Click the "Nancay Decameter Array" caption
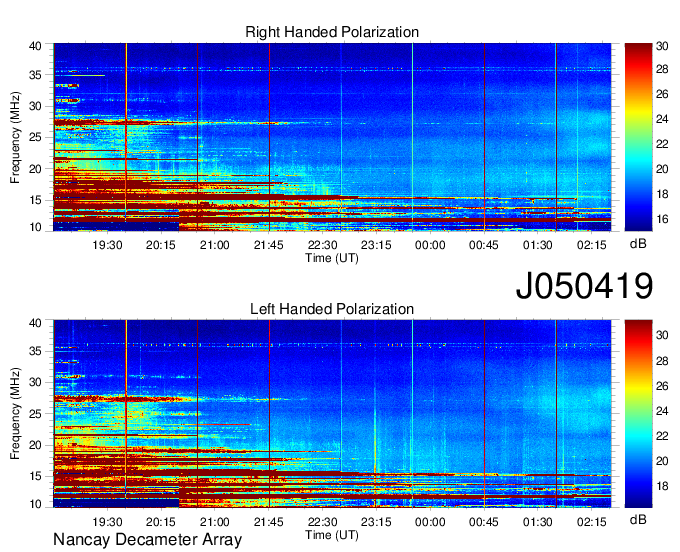 tap(147, 540)
